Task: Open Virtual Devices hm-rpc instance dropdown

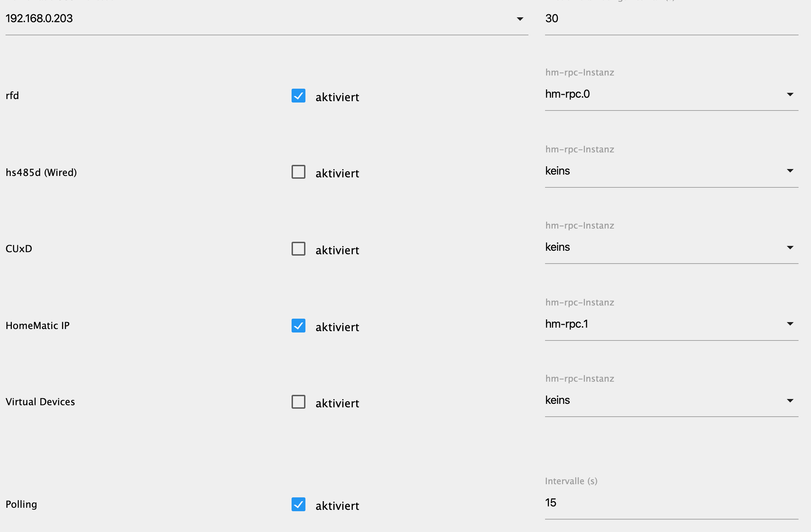Action: (x=665, y=400)
